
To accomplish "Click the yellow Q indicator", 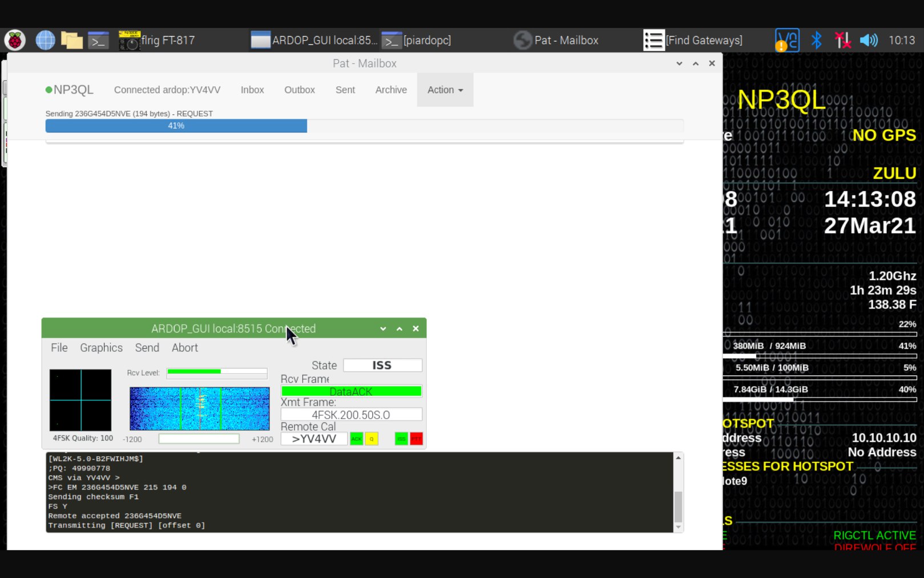I will point(372,439).
